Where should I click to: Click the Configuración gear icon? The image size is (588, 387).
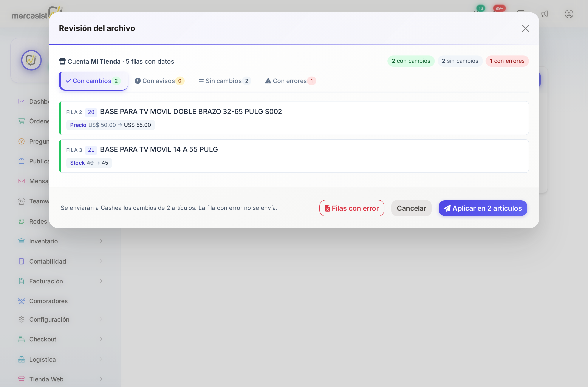point(22,319)
